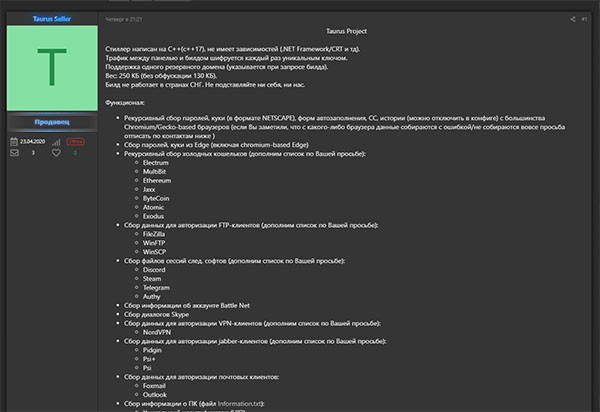600x412 pixels.
Task: Click the signal bars reputation icon
Action: (58, 141)
